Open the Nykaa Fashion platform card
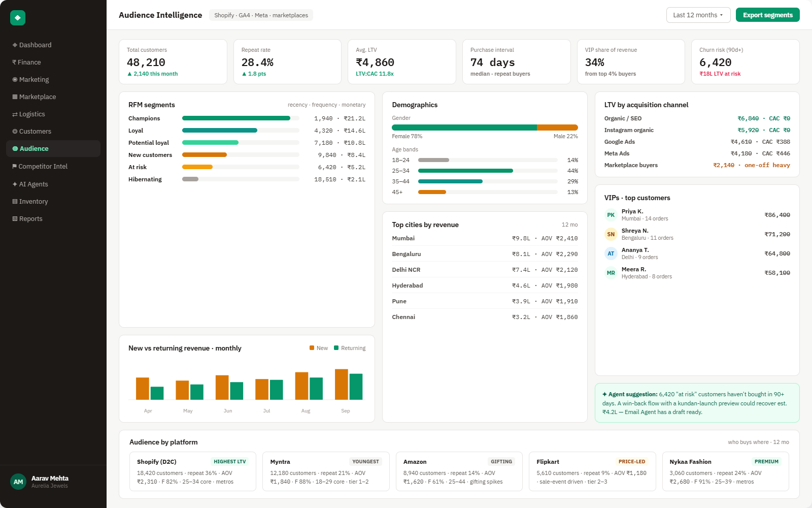This screenshot has width=812, height=508. tap(726, 471)
